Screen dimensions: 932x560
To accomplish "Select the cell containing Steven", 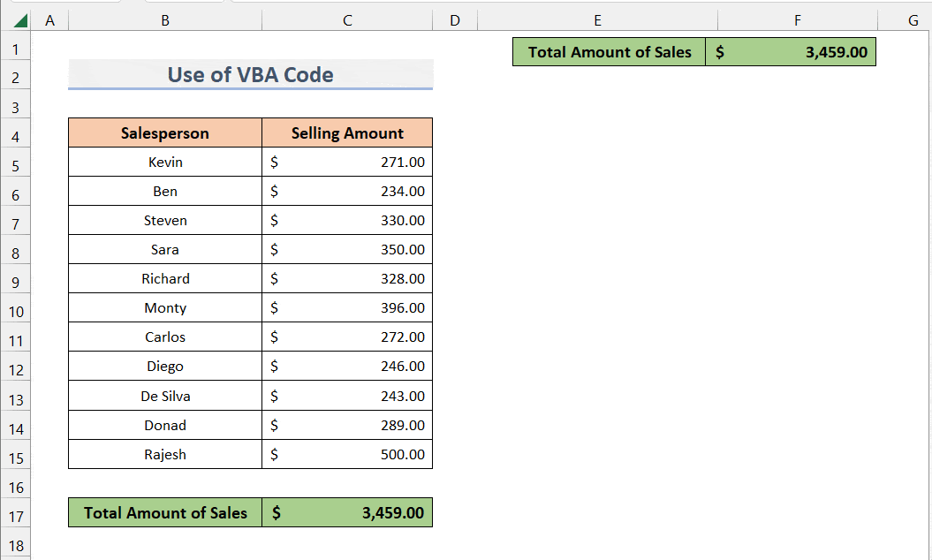I will tap(165, 220).
